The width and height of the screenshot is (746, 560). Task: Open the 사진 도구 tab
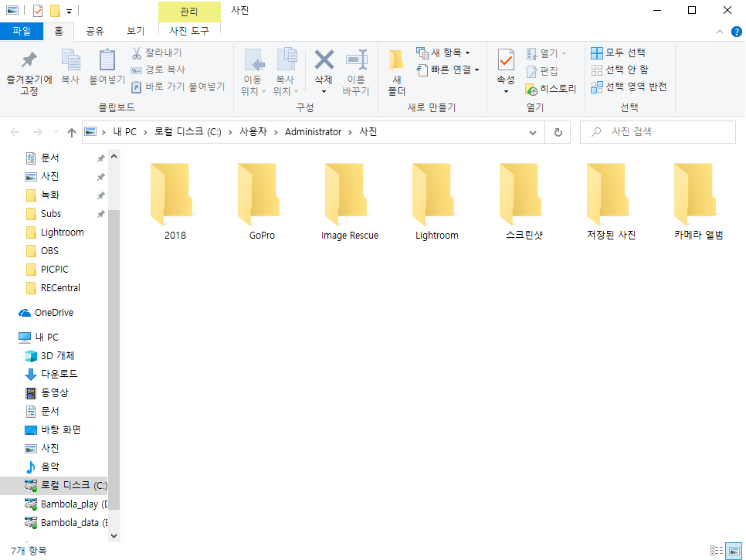(x=189, y=32)
